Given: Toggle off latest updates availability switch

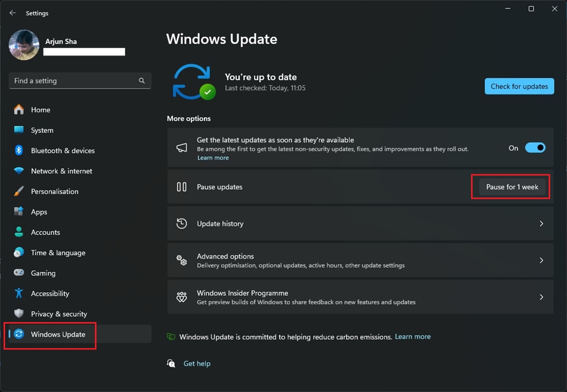Looking at the screenshot, I should tap(535, 147).
